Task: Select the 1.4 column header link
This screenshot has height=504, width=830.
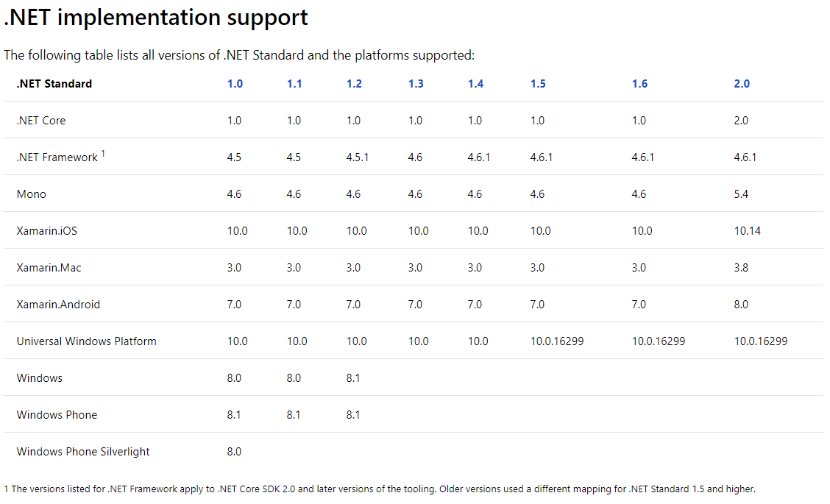Action: (x=475, y=84)
